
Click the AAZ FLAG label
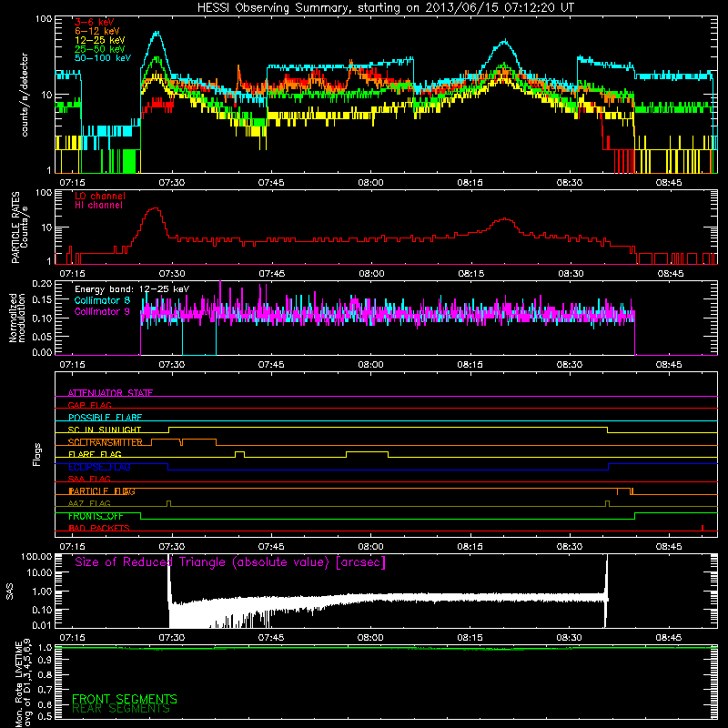point(89,503)
